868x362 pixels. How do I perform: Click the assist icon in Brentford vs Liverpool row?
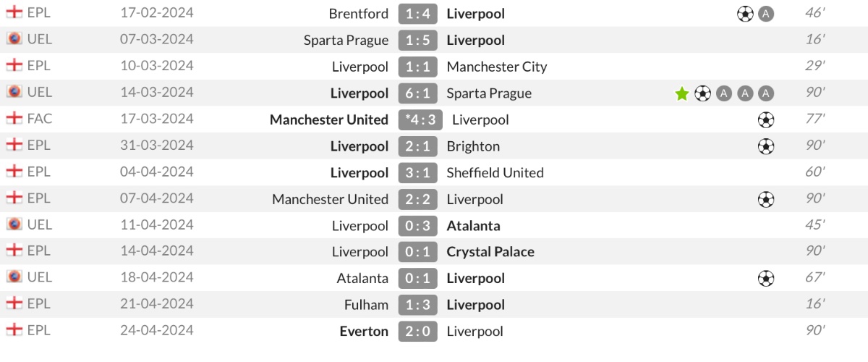tap(766, 14)
